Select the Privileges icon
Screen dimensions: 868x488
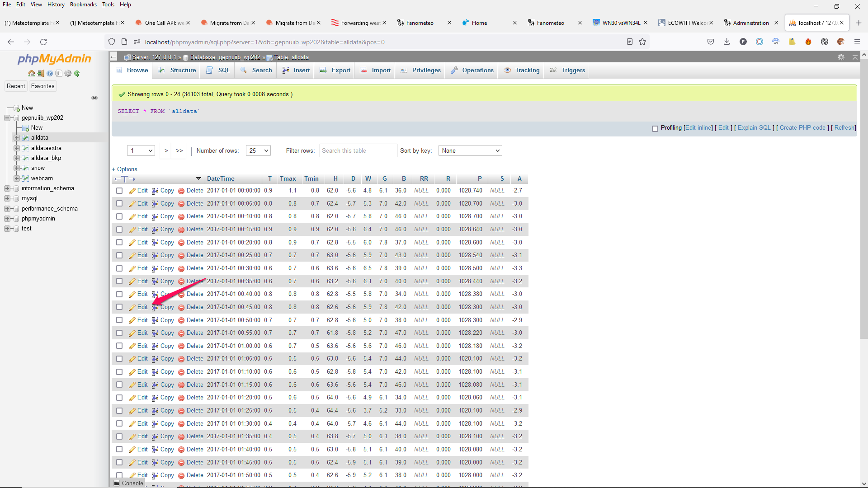[x=404, y=70]
